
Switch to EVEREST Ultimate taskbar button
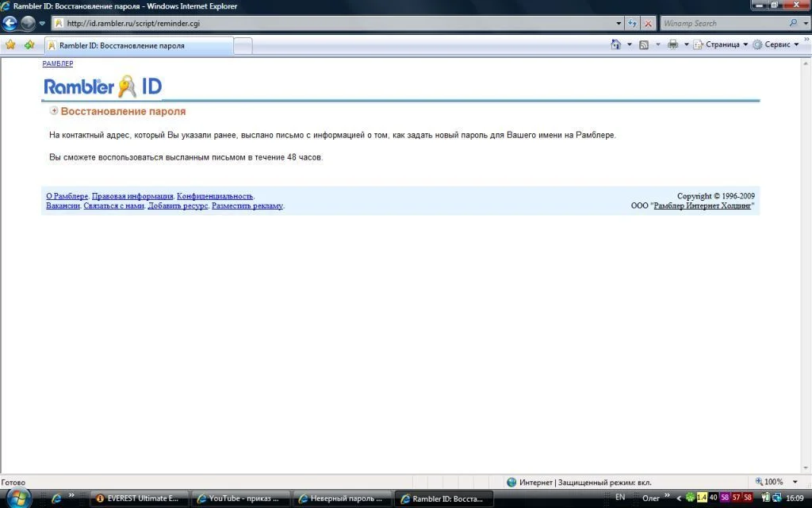(x=139, y=498)
